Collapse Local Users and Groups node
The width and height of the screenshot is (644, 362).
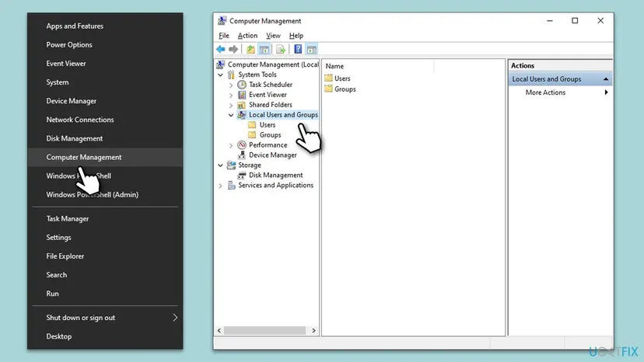tap(231, 115)
